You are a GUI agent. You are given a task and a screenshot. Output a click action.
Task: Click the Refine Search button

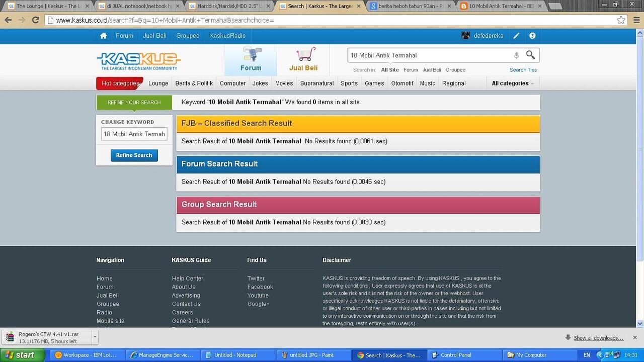tap(134, 155)
